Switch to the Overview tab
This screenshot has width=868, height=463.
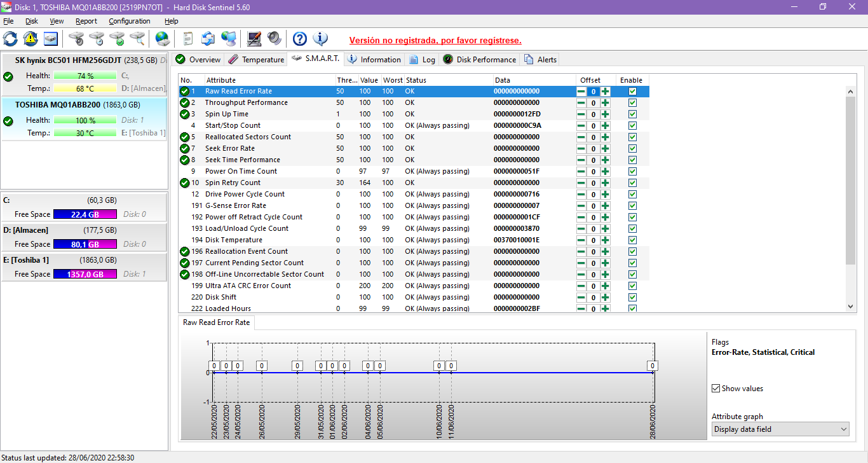pos(198,59)
